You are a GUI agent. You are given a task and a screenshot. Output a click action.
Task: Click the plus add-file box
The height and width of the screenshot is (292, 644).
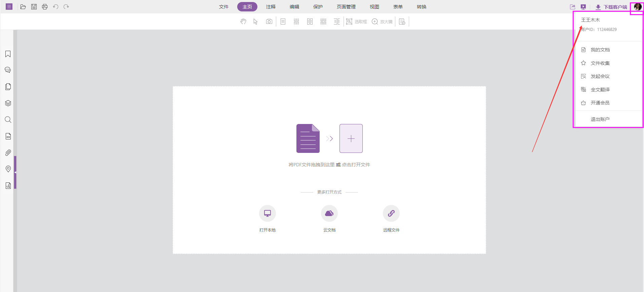point(351,138)
